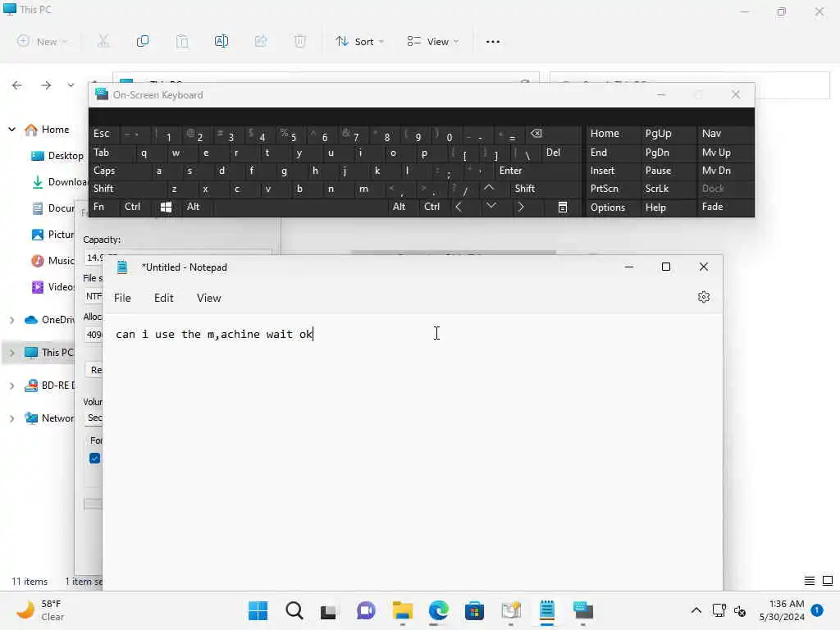Select Desktop in navigation pane
840x630 pixels.
pos(58,156)
